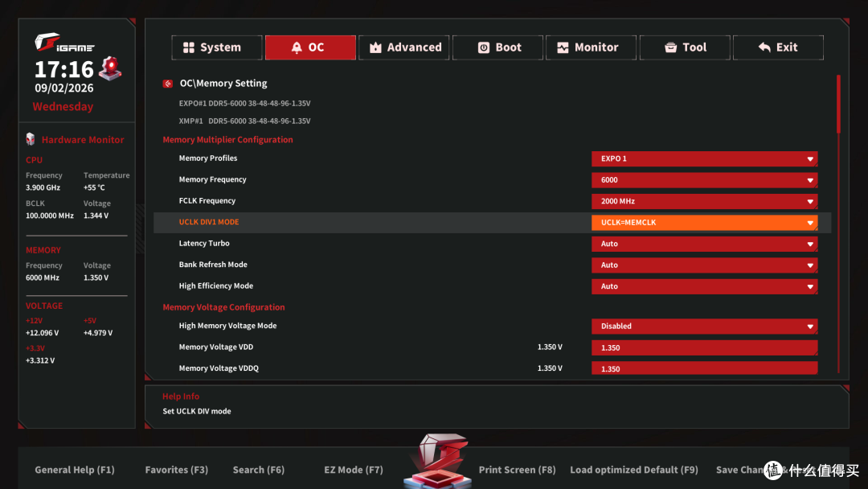Switch to the Advanced tab

click(x=404, y=47)
